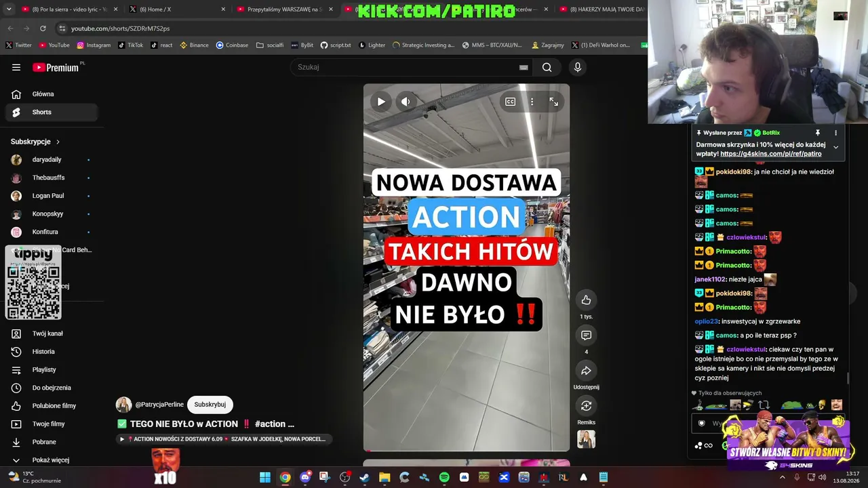The image size is (868, 488).
Task: Open Playlisty in the sidebar
Action: 52,370
